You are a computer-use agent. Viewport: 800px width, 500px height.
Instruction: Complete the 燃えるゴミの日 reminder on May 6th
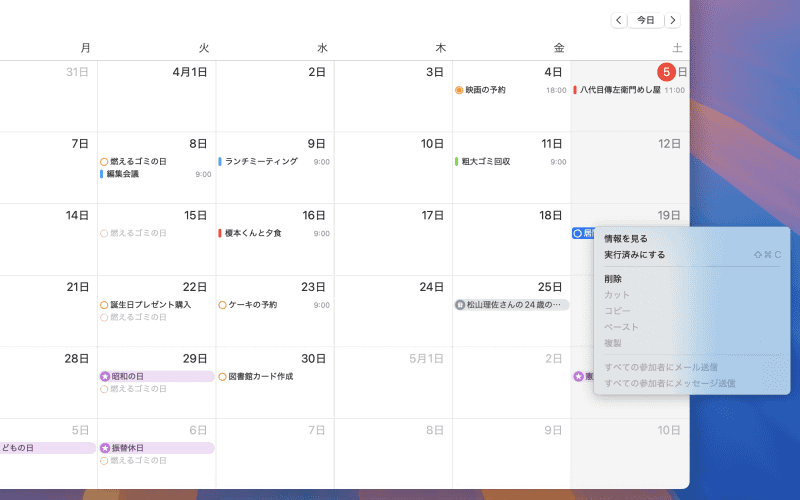click(104, 461)
